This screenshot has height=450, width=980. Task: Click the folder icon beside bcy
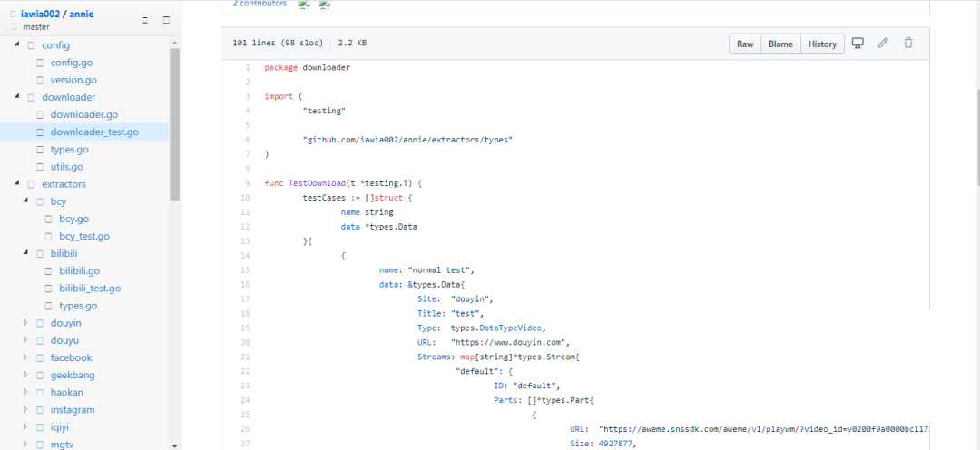pyautogui.click(x=40, y=202)
